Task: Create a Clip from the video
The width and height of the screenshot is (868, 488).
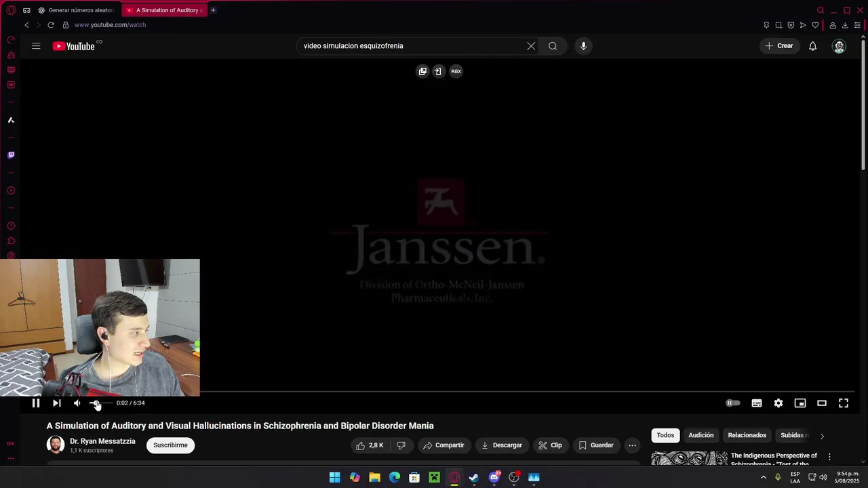Action: [x=550, y=445]
